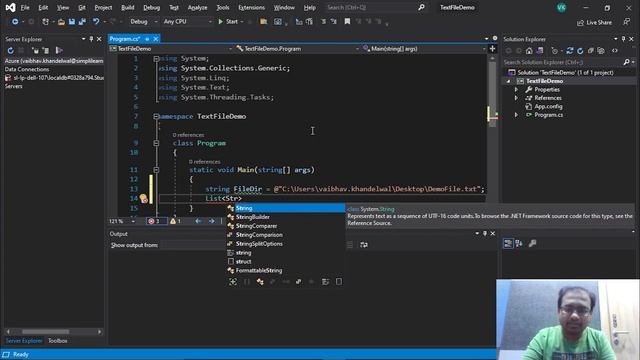Open the File menu
The height and width of the screenshot is (360, 640).
point(25,7)
